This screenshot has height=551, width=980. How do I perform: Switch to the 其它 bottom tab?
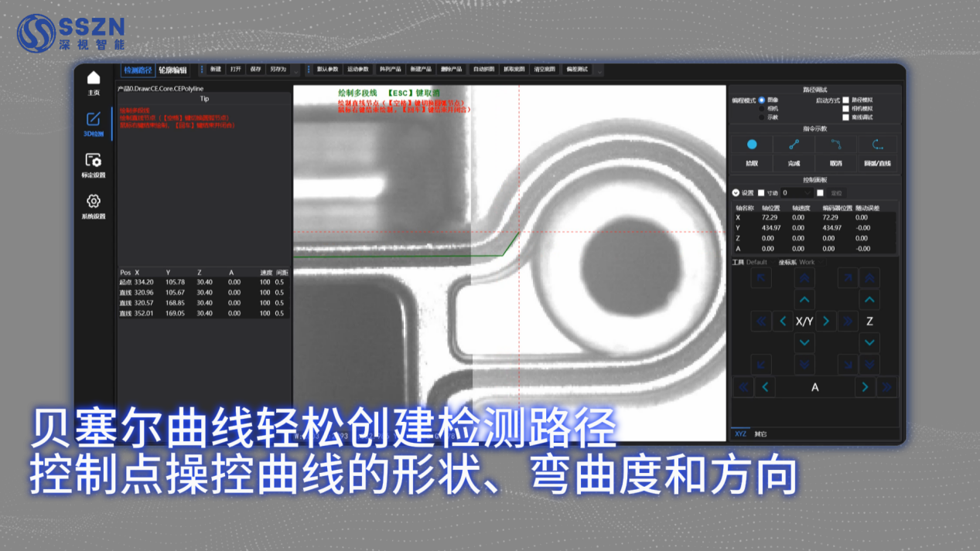click(760, 434)
